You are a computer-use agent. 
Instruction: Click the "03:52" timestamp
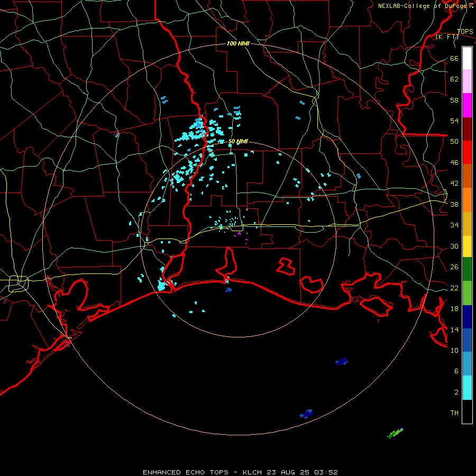[326, 472]
